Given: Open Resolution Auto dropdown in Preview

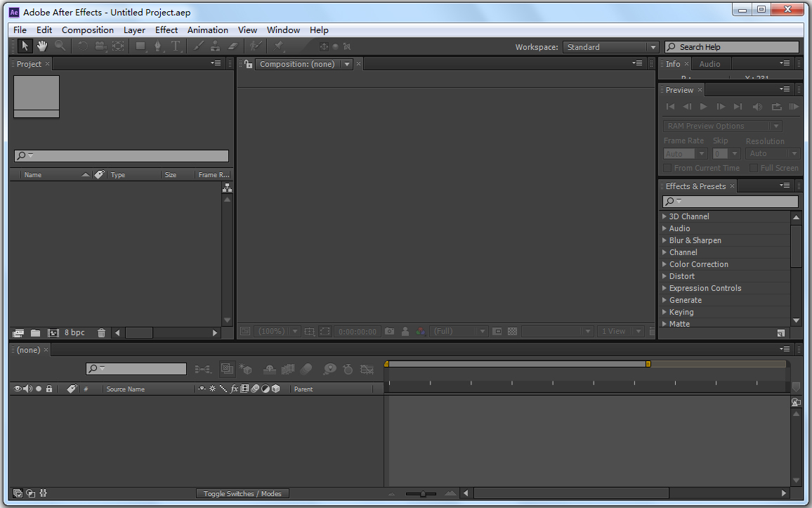Looking at the screenshot, I should click(x=772, y=154).
